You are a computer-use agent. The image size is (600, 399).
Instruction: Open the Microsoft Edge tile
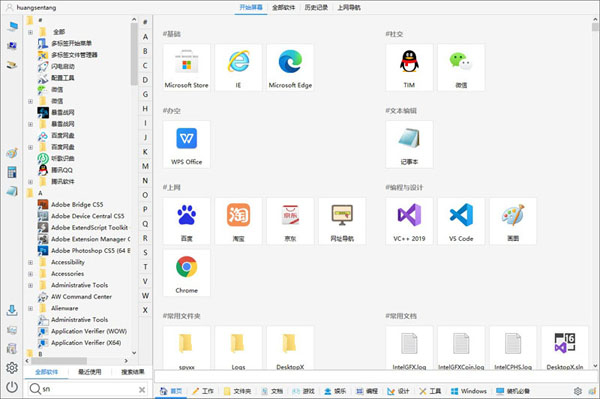pos(290,67)
